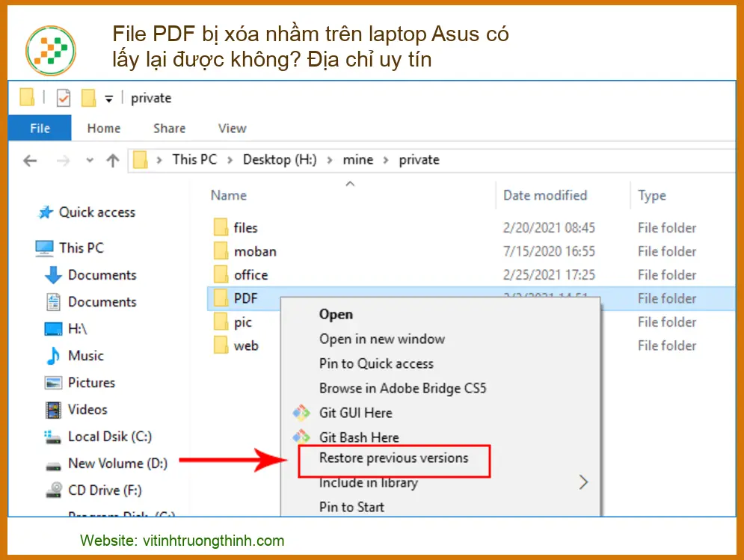Switch to the View ribbon tab

(x=232, y=128)
